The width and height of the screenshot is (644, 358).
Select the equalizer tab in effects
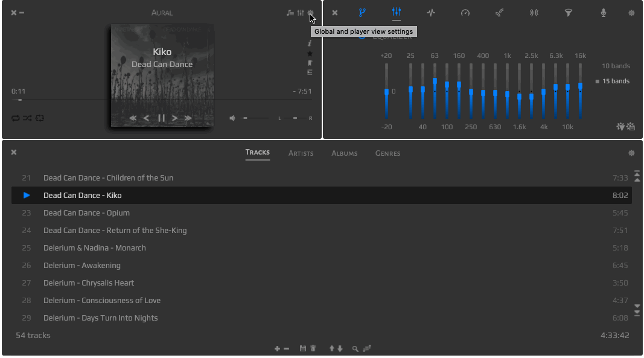[397, 12]
